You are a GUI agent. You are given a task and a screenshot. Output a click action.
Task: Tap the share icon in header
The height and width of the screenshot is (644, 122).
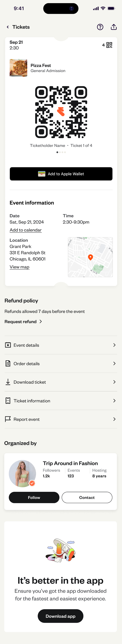[x=114, y=27]
